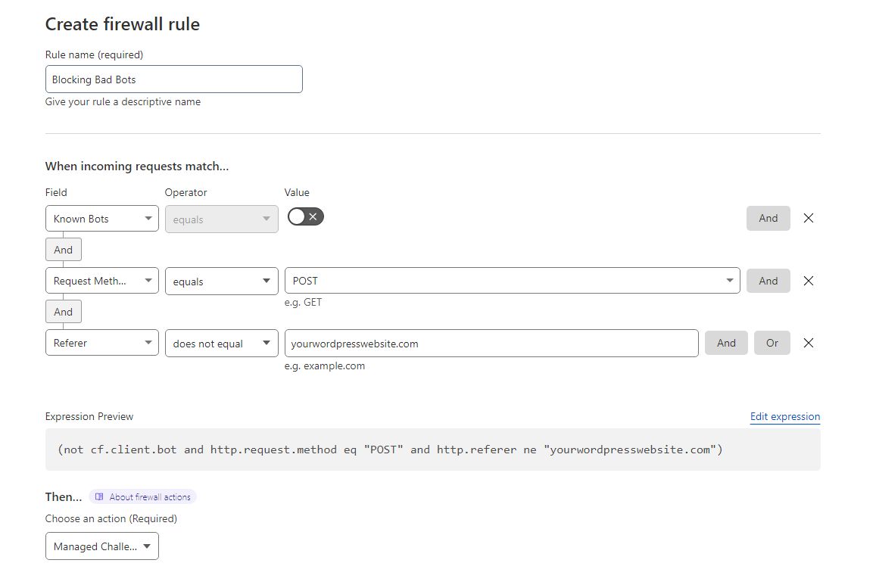Remove the Referer condition row
The width and height of the screenshot is (876, 588).
click(x=808, y=343)
